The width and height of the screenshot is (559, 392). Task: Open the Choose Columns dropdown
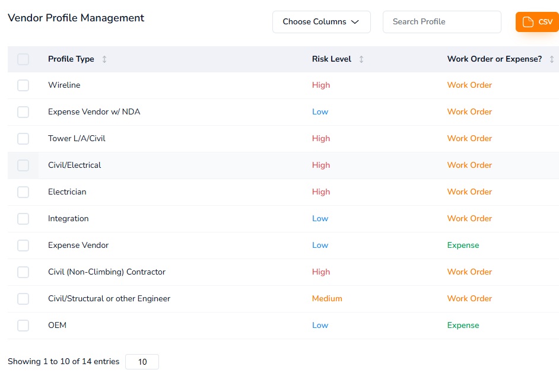point(321,21)
